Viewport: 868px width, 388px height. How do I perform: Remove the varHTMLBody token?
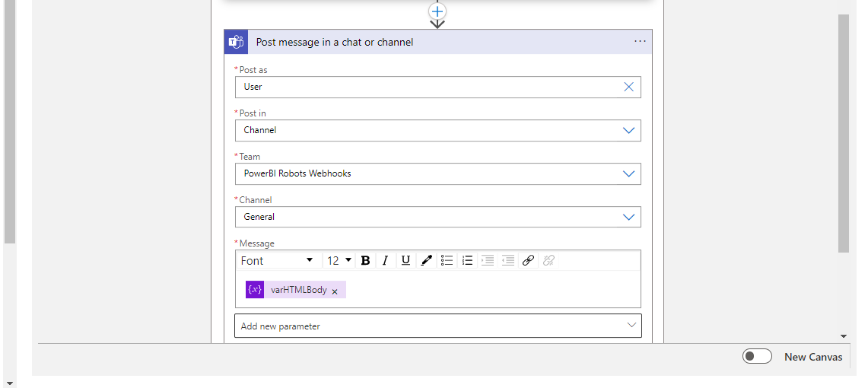tap(335, 291)
